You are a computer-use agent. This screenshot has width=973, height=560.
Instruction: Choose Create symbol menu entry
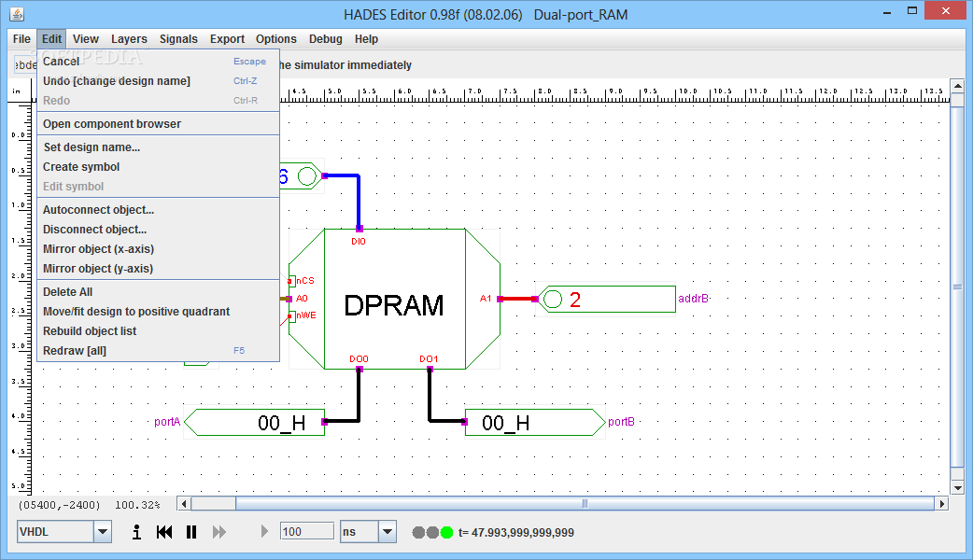point(158,167)
